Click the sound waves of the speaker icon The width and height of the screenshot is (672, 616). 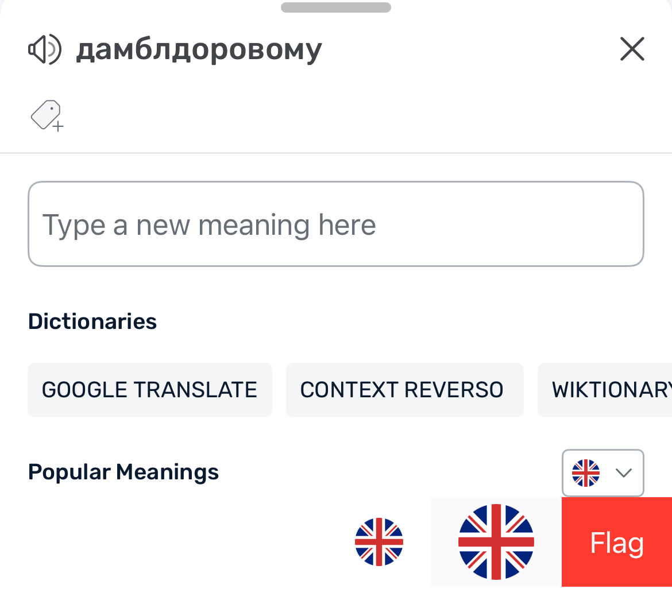point(55,49)
